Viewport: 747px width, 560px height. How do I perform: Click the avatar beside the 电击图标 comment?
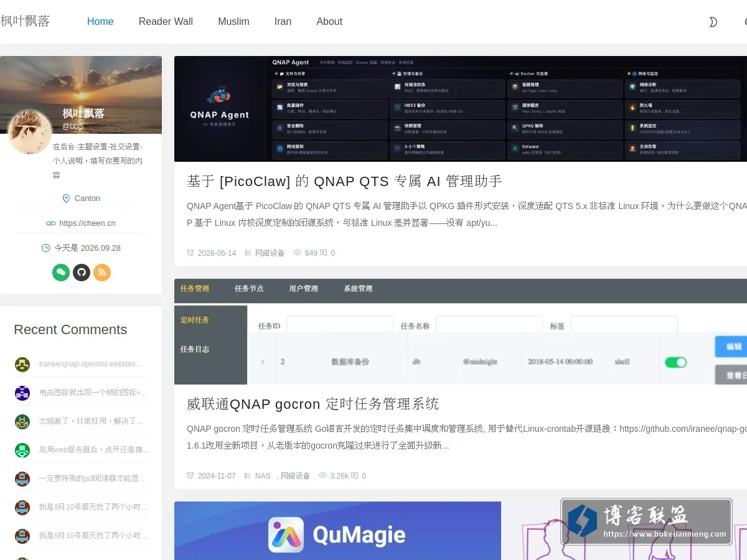(x=22, y=393)
